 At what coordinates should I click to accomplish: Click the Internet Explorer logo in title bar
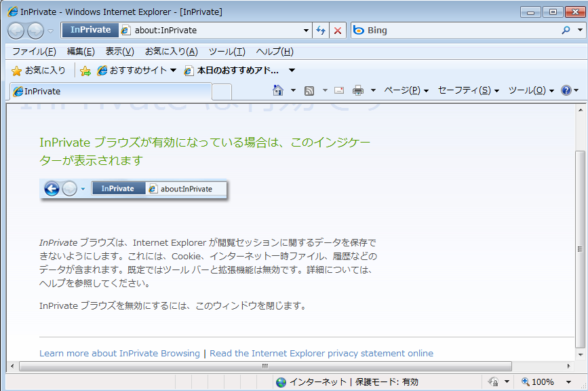(12, 12)
